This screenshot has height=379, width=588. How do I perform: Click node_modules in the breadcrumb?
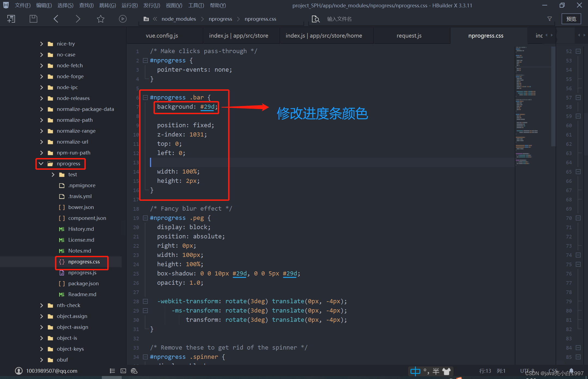pyautogui.click(x=179, y=19)
